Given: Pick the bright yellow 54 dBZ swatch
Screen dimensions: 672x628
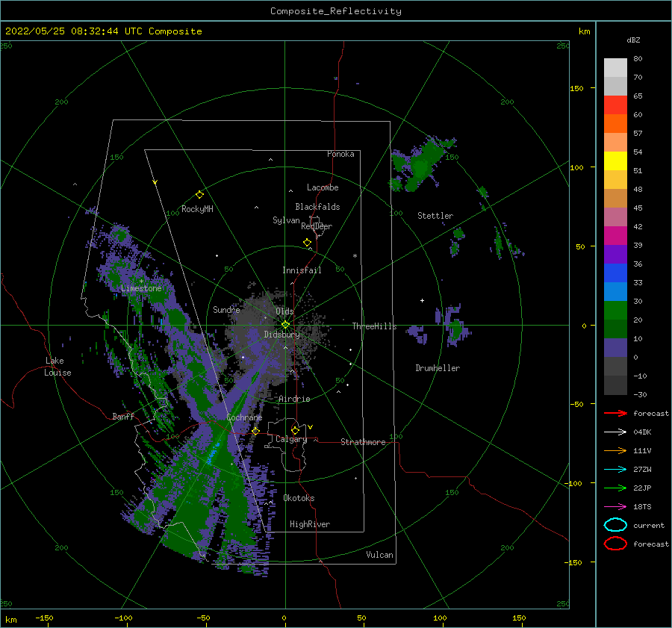Looking at the screenshot, I should tap(615, 161).
